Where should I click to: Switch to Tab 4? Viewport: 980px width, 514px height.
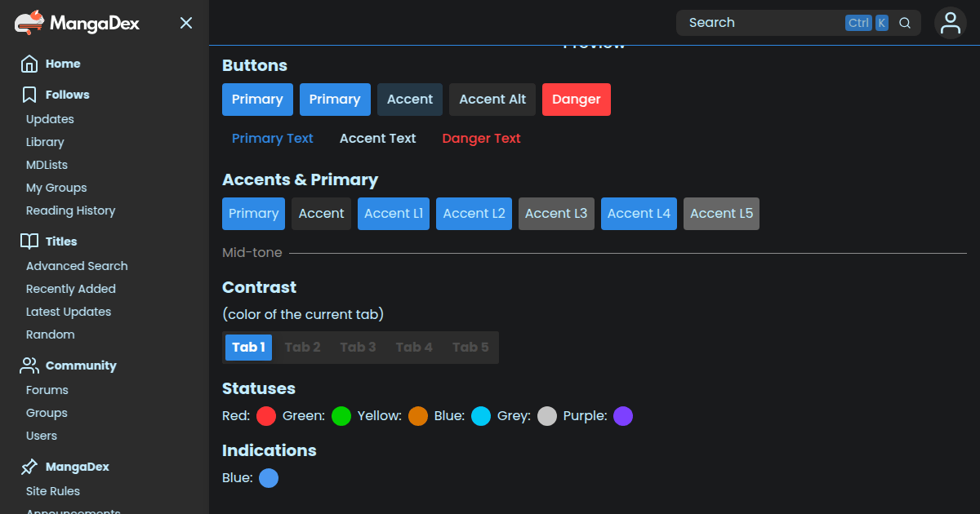click(414, 348)
